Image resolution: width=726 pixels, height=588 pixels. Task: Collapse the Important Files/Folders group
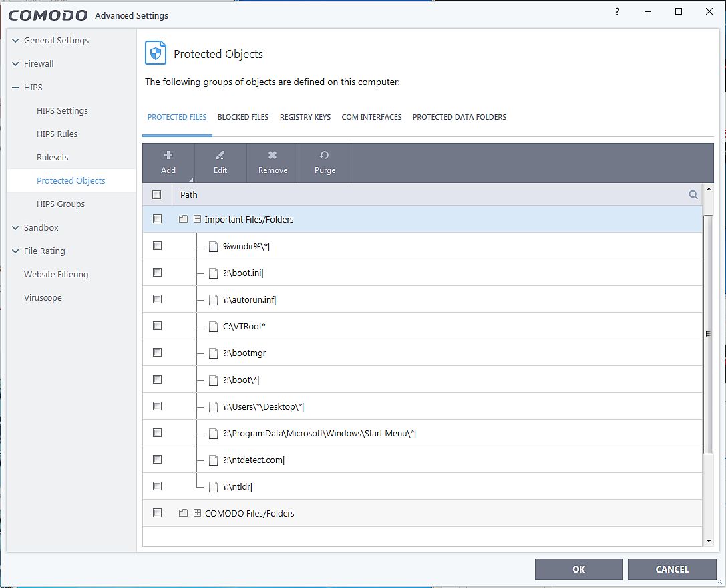click(x=197, y=219)
